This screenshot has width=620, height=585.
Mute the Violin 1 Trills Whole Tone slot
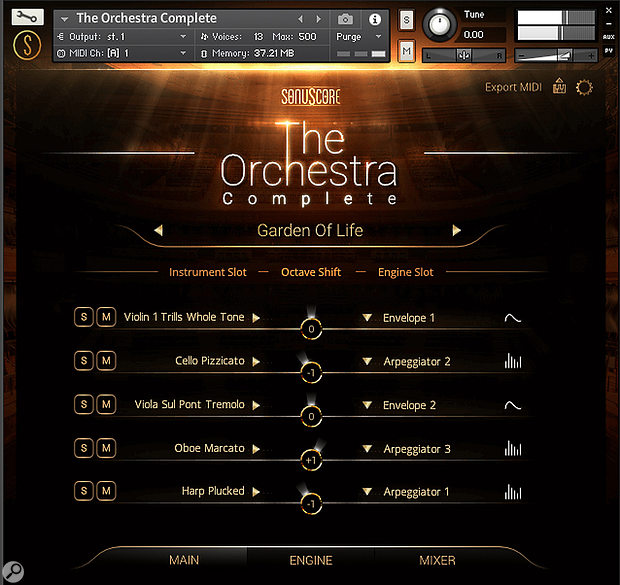click(106, 317)
